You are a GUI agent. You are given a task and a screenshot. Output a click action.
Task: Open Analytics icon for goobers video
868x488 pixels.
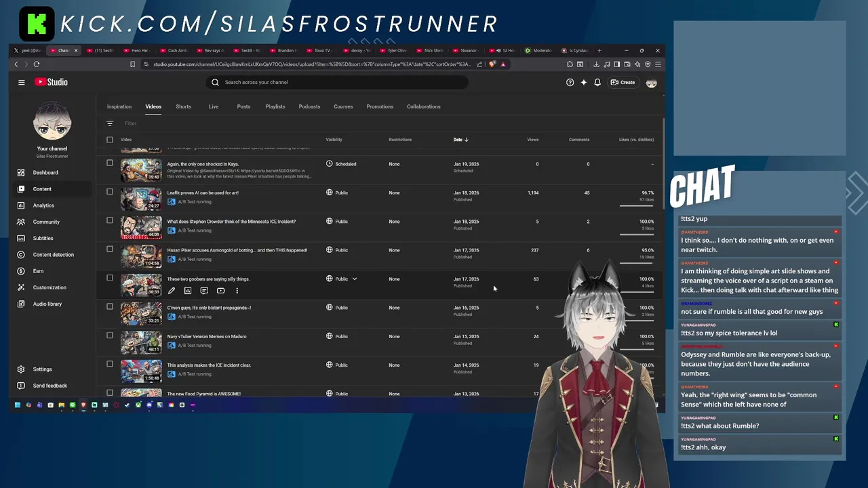point(188,291)
